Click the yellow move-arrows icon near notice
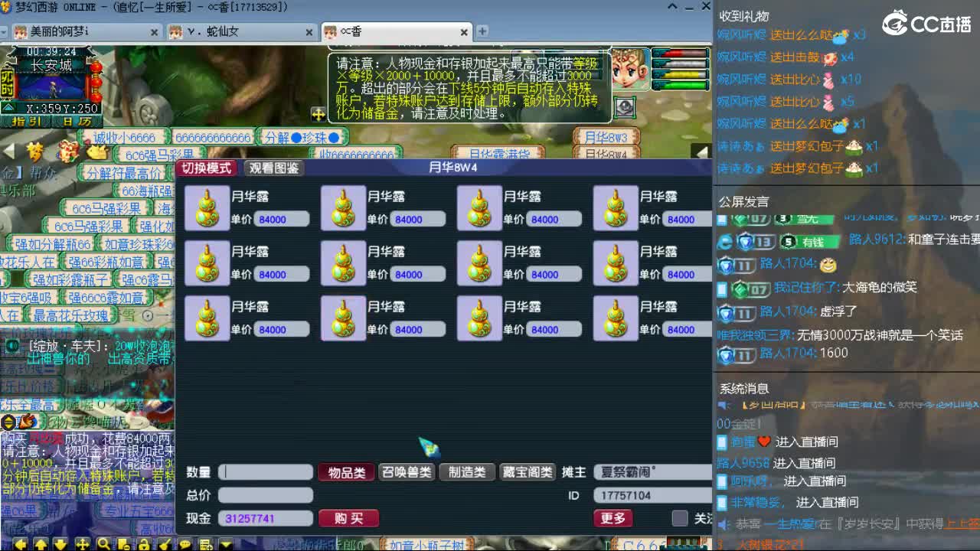The height and width of the screenshot is (551, 980). 318,114
